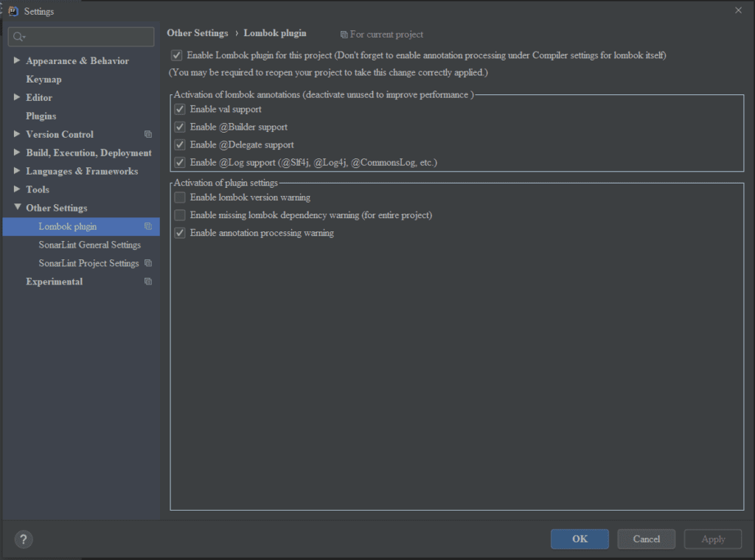The width and height of the screenshot is (755, 560).
Task: Click the Settings application icon in title bar
Action: pyautogui.click(x=14, y=11)
